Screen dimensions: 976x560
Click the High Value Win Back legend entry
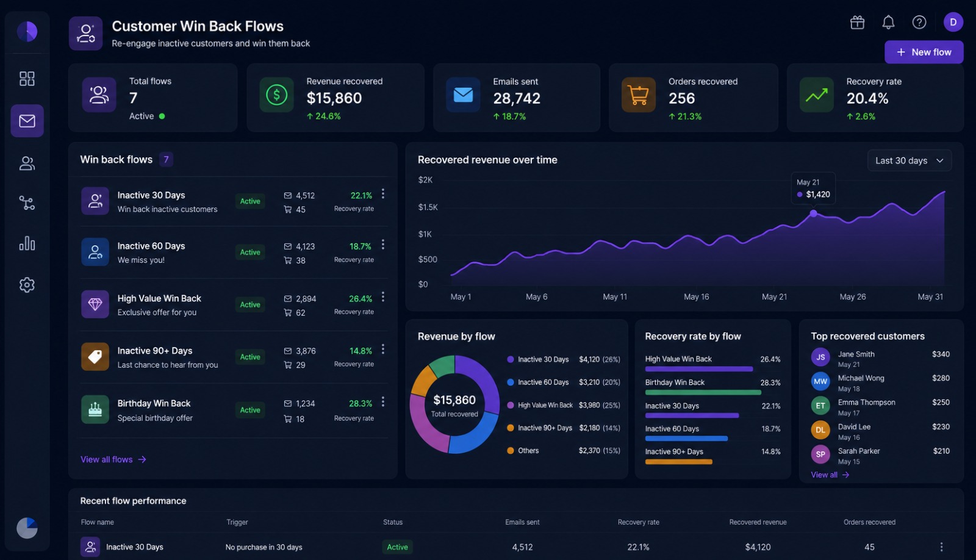click(x=564, y=405)
